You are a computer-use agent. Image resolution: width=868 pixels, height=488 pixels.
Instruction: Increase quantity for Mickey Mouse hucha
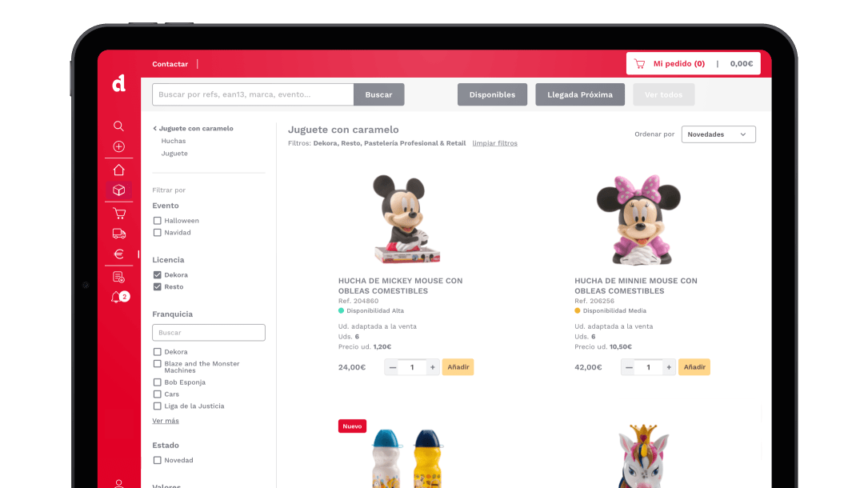click(x=432, y=367)
